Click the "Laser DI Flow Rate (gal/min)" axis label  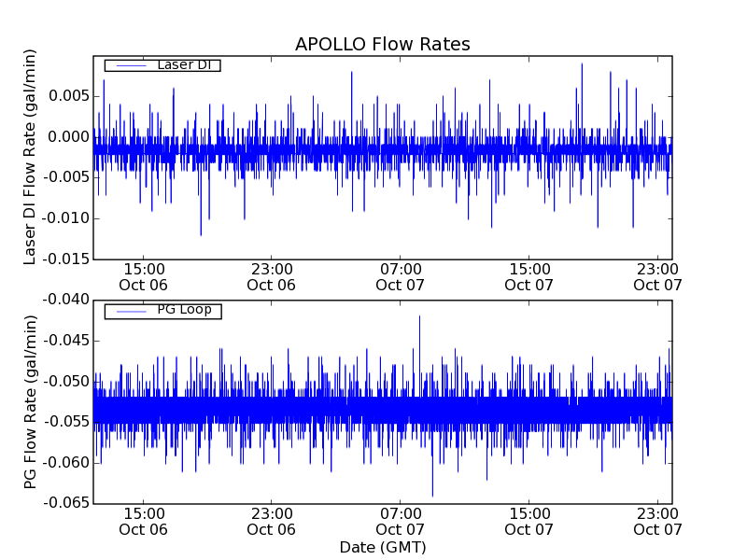coord(31,159)
